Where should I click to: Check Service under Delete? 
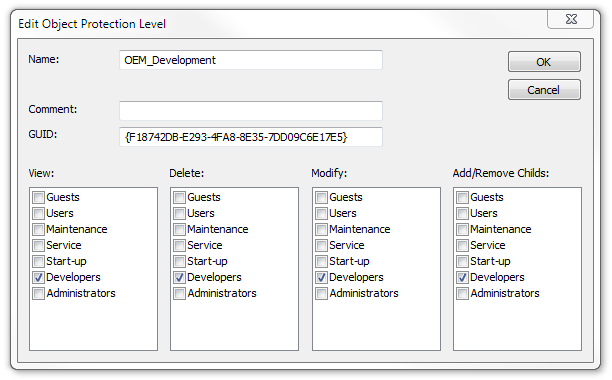(180, 245)
